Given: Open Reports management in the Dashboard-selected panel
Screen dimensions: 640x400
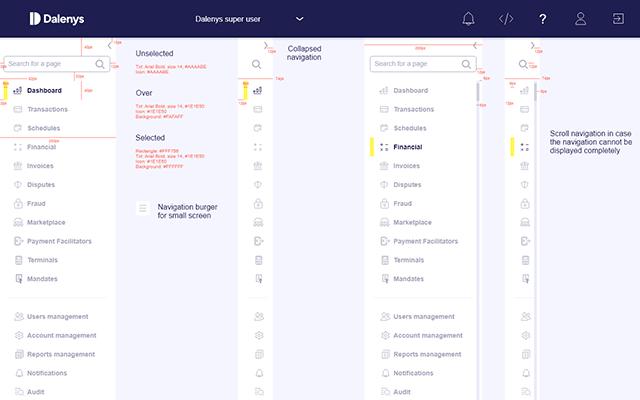Looking at the screenshot, I should point(57,354).
